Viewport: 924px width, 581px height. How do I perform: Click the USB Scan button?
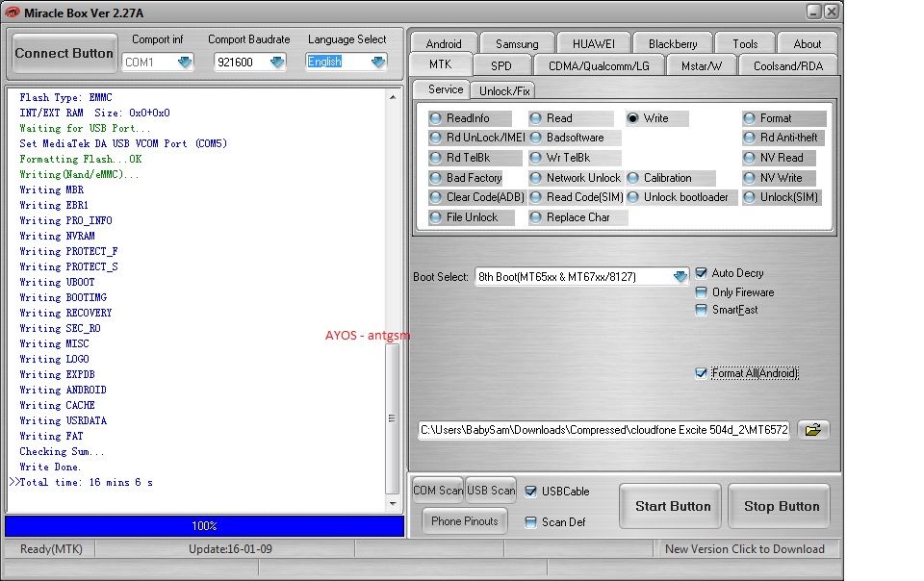point(490,491)
